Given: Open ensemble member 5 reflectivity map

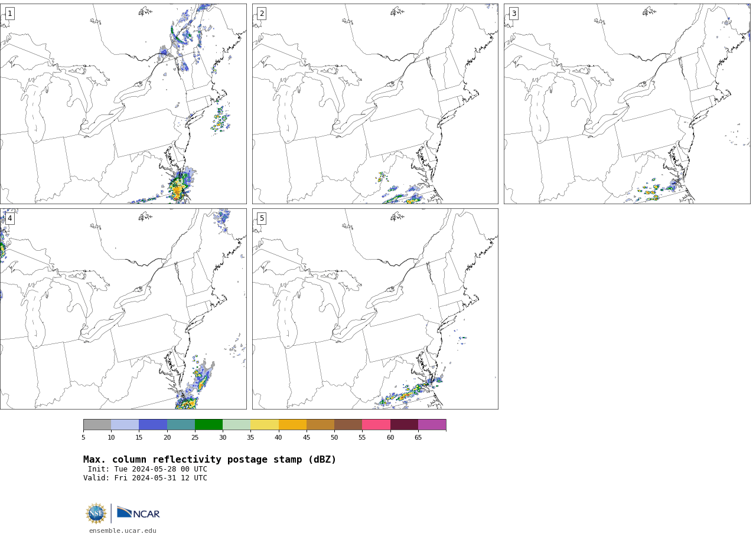Looking at the screenshot, I should point(375,309).
